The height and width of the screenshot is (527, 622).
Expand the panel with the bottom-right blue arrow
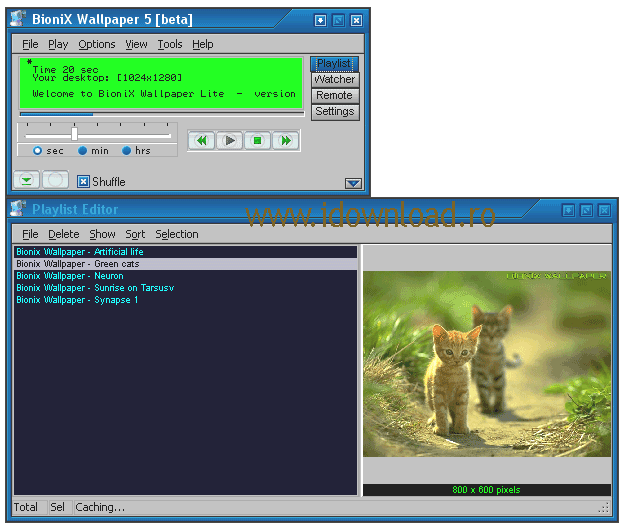point(353,183)
